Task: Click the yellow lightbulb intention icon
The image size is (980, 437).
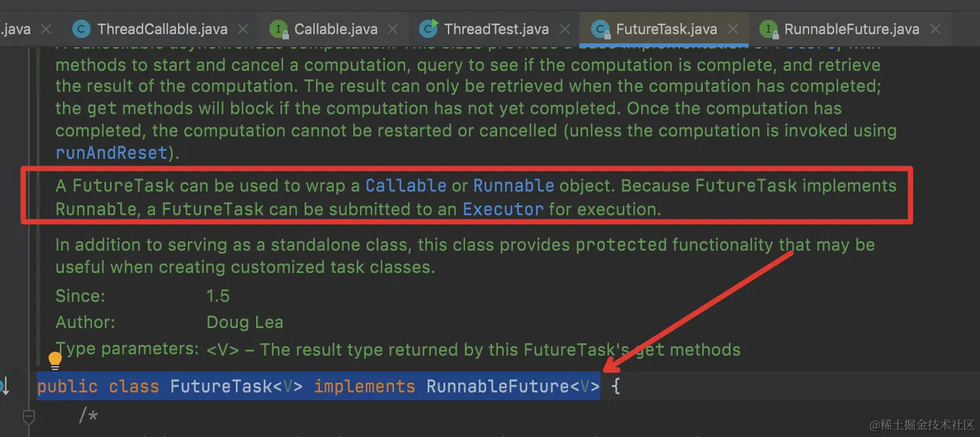Action: [55, 360]
